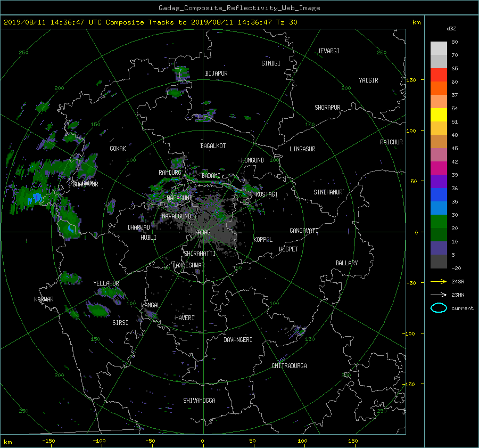Click the BADAMI city label
The image size is (479, 448).
click(x=211, y=176)
